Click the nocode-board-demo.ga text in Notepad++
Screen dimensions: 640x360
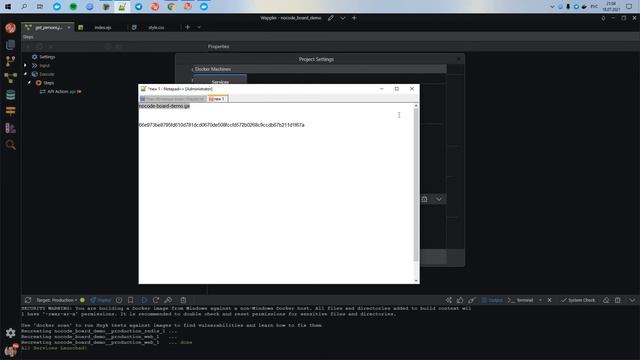[164, 106]
